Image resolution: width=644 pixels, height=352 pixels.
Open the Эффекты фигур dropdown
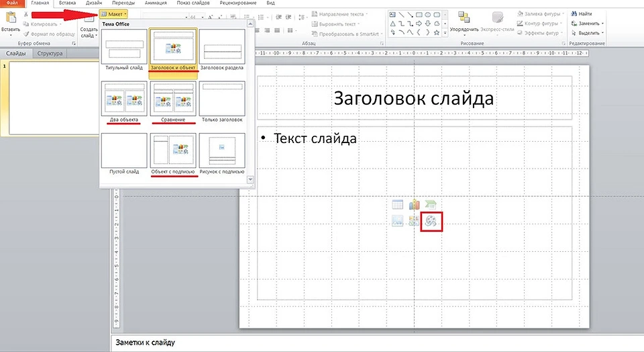(x=540, y=33)
